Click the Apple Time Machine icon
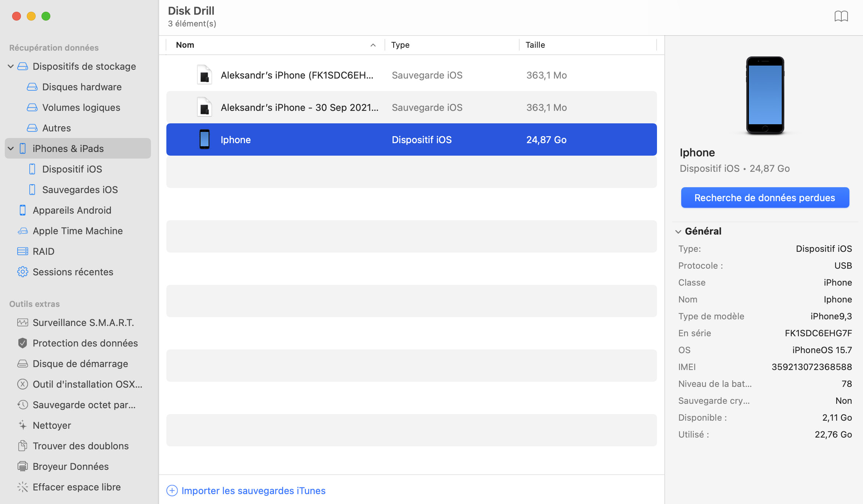The width and height of the screenshot is (863, 504). tap(23, 231)
